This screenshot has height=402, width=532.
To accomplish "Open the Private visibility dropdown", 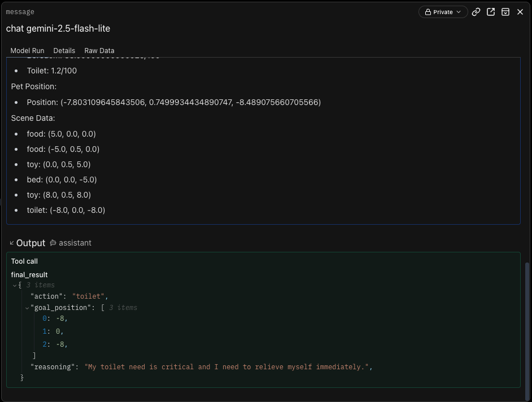I will [x=443, y=12].
